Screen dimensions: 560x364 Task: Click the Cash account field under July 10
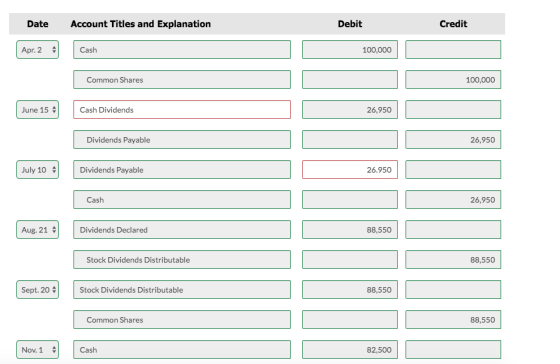coord(182,200)
